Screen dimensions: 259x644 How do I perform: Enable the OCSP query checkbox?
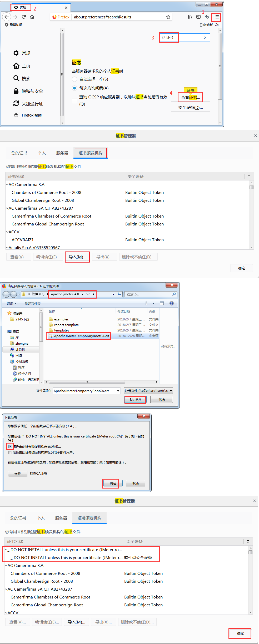click(x=74, y=100)
